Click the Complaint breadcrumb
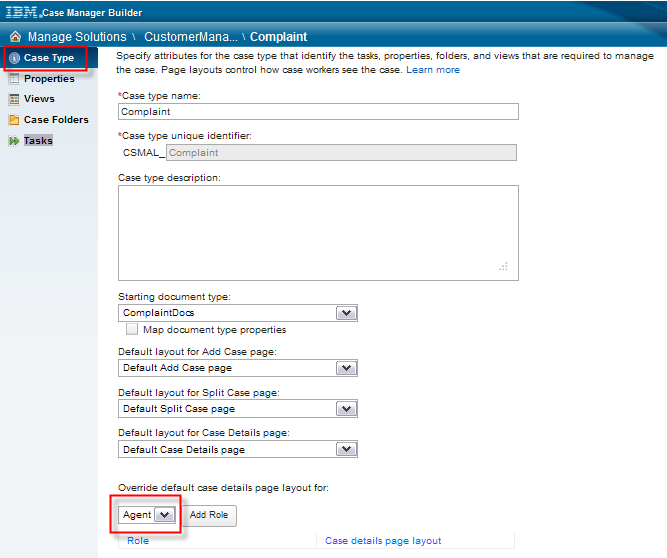 pyautogui.click(x=278, y=37)
